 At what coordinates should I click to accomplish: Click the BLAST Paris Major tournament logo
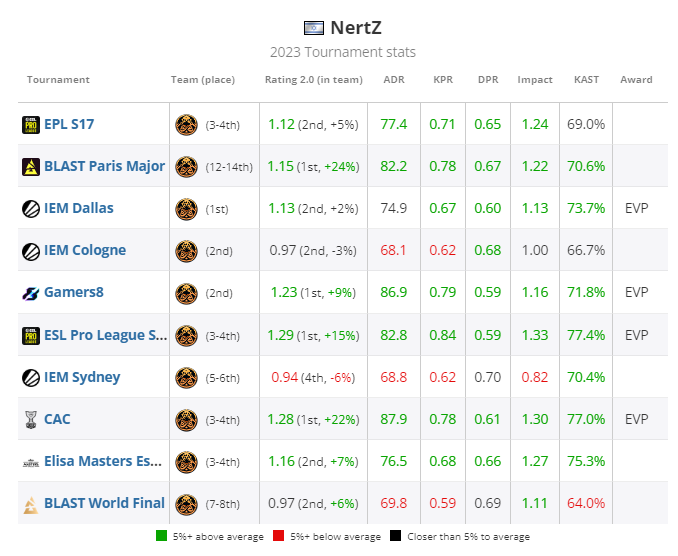point(31,167)
